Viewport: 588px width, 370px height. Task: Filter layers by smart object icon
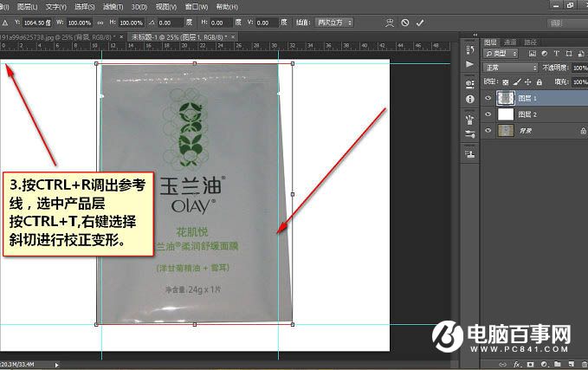pyautogui.click(x=581, y=54)
